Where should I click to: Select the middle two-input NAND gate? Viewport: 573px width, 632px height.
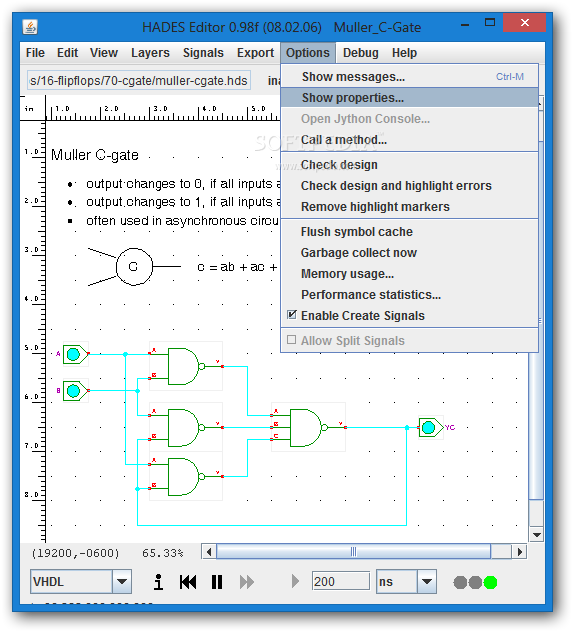tap(185, 428)
